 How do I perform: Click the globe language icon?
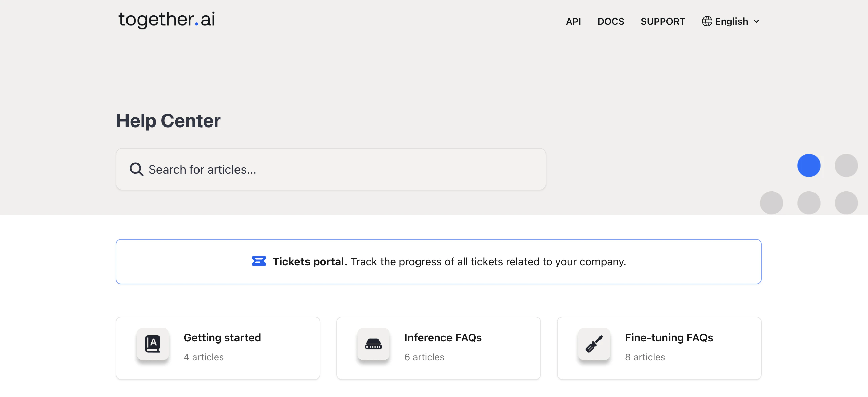[x=707, y=21]
